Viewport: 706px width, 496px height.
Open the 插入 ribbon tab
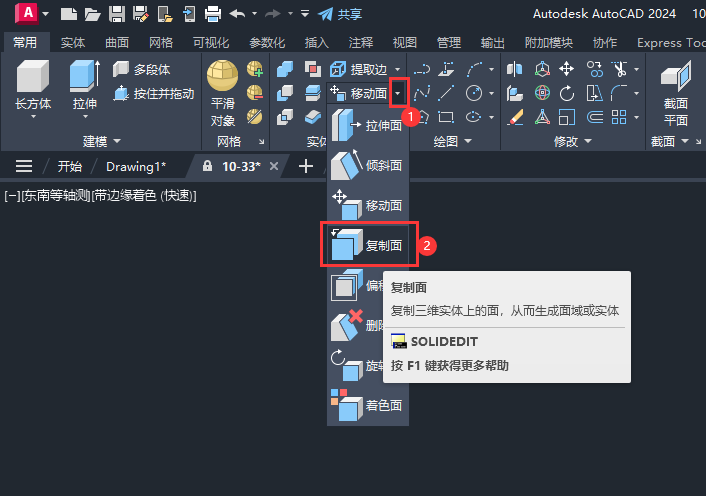coord(317,42)
